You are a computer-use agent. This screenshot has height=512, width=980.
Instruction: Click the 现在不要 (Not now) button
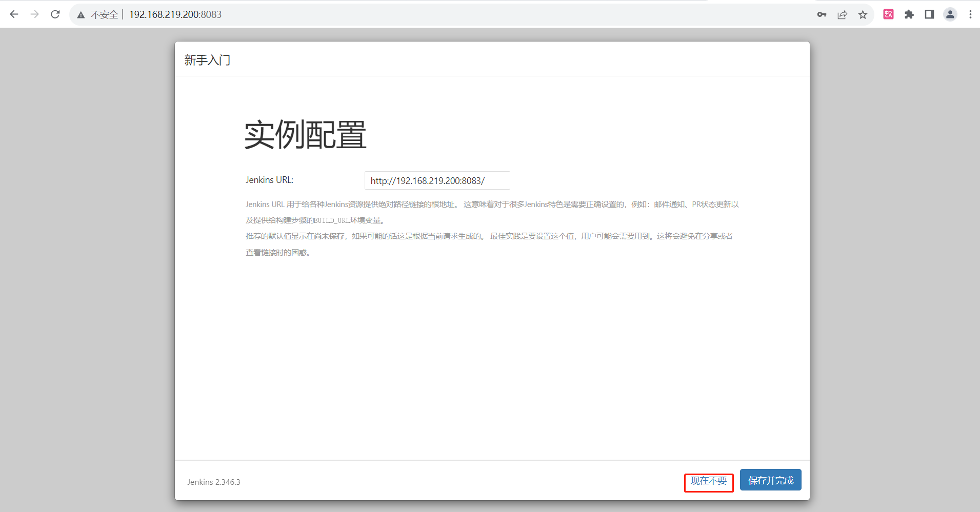pyautogui.click(x=709, y=481)
